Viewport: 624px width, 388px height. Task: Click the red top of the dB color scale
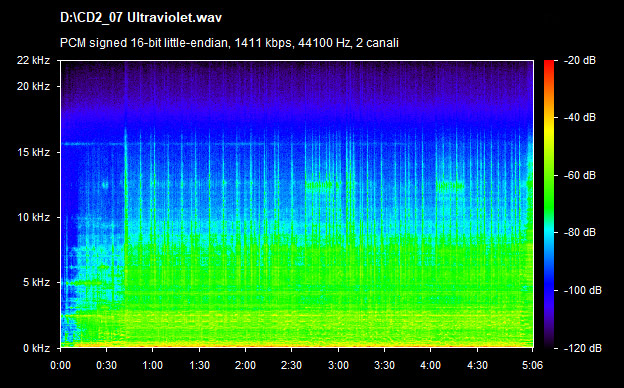point(549,64)
